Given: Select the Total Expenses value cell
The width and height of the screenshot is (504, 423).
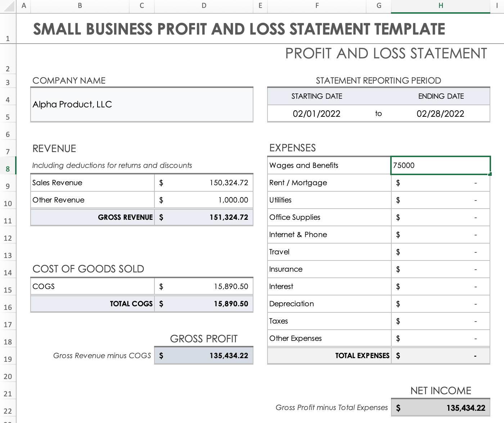Looking at the screenshot, I should (x=440, y=356).
